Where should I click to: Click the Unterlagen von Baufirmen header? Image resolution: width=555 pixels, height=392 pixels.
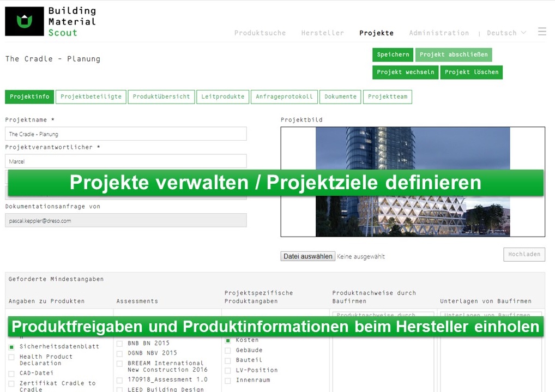point(486,301)
